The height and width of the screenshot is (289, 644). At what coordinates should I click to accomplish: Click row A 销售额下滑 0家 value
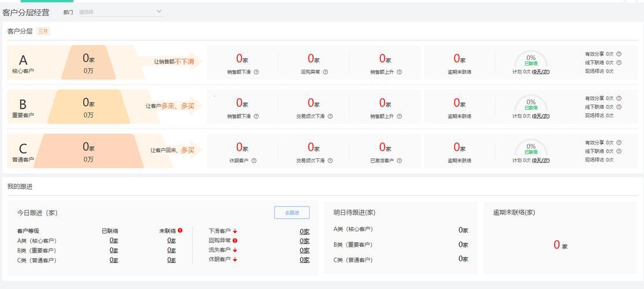tap(242, 59)
